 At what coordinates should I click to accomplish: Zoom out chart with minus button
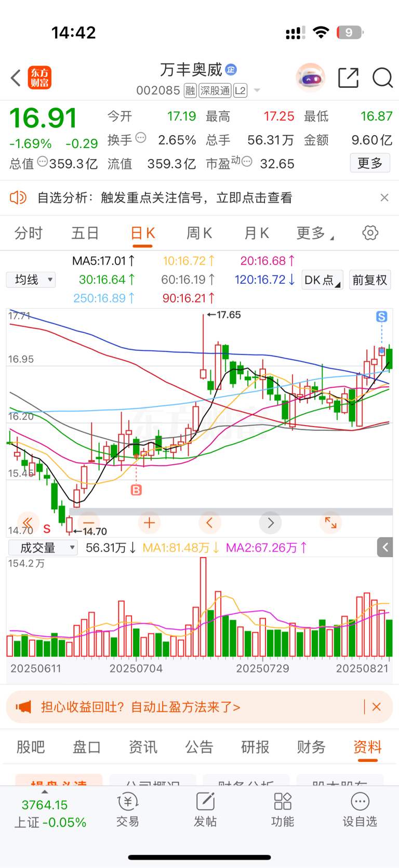pyautogui.click(x=89, y=522)
